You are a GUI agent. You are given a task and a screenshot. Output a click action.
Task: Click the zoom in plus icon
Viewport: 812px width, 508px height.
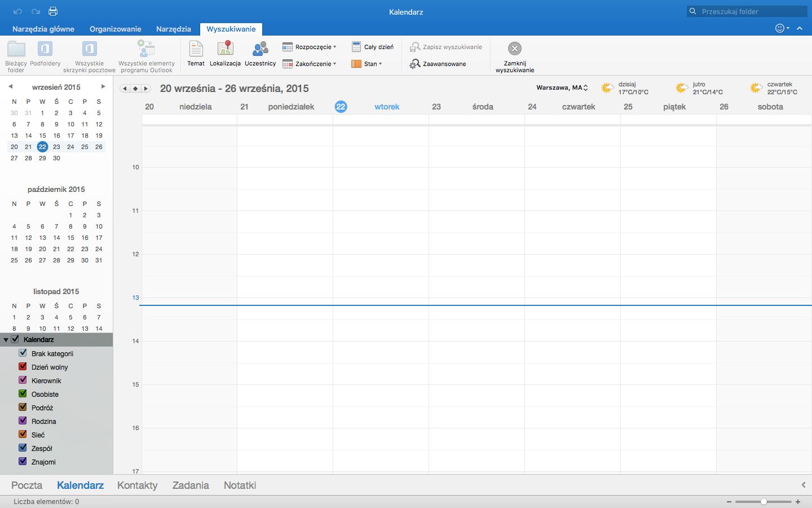point(798,501)
